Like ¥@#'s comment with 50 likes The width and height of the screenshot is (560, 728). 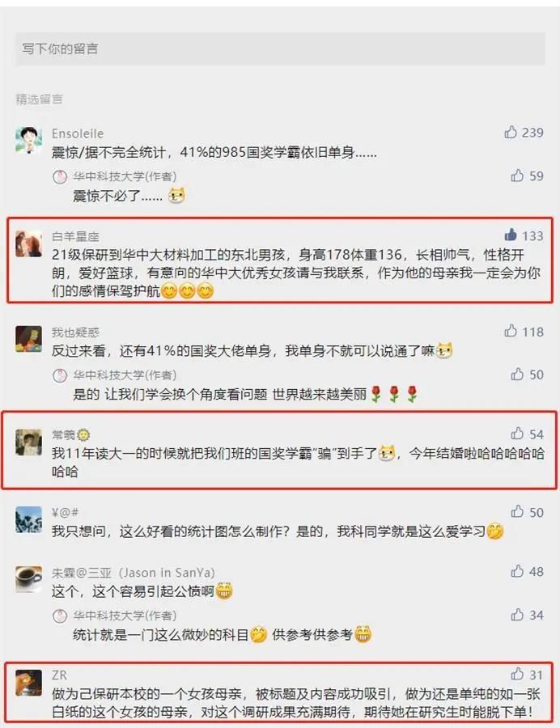point(517,512)
